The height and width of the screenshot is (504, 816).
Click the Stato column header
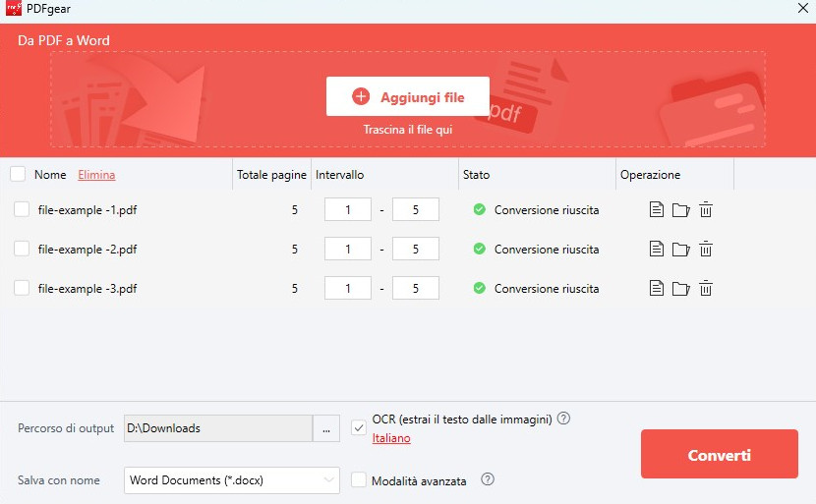(x=476, y=175)
